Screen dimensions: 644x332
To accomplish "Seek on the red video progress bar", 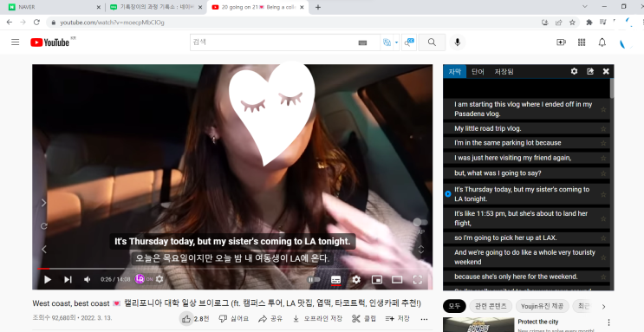I will click(232, 269).
